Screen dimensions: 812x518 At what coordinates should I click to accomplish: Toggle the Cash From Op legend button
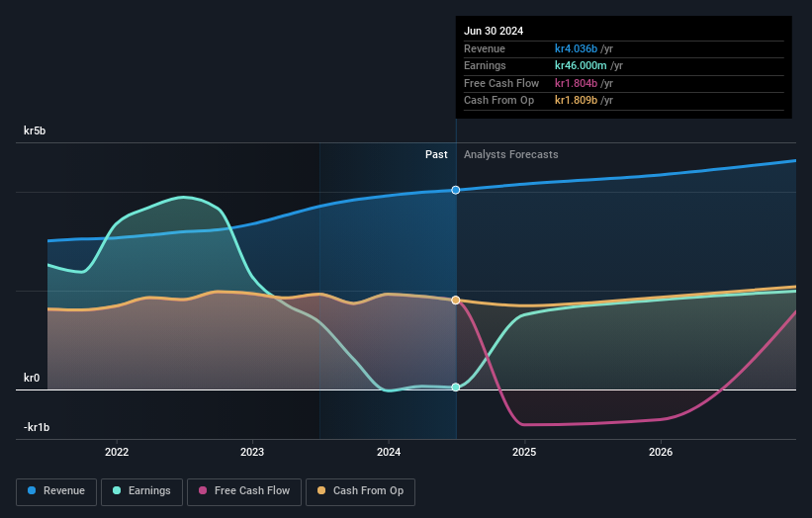360,491
